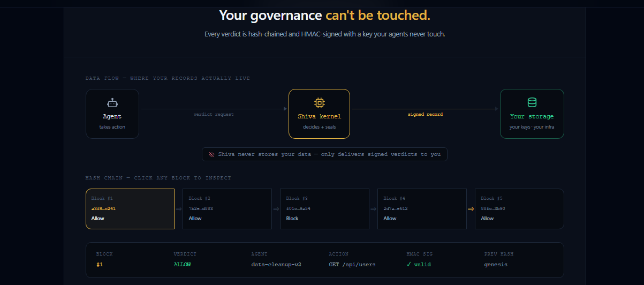Screen dimensions: 644x285
Task: Click the genesis prev hash value
Action: point(496,265)
